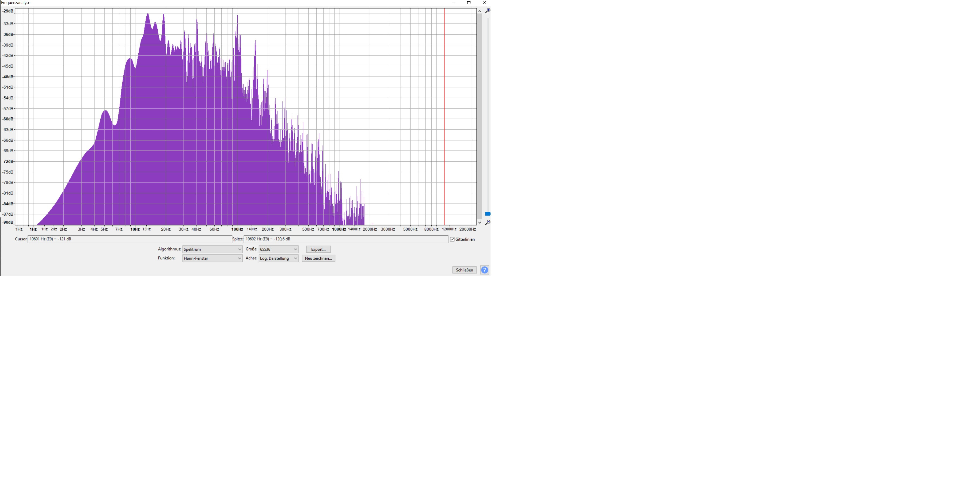Image resolution: width=980 pixels, height=483 pixels.
Task: Toggle the Gitterlinien checkbox
Action: (x=452, y=239)
